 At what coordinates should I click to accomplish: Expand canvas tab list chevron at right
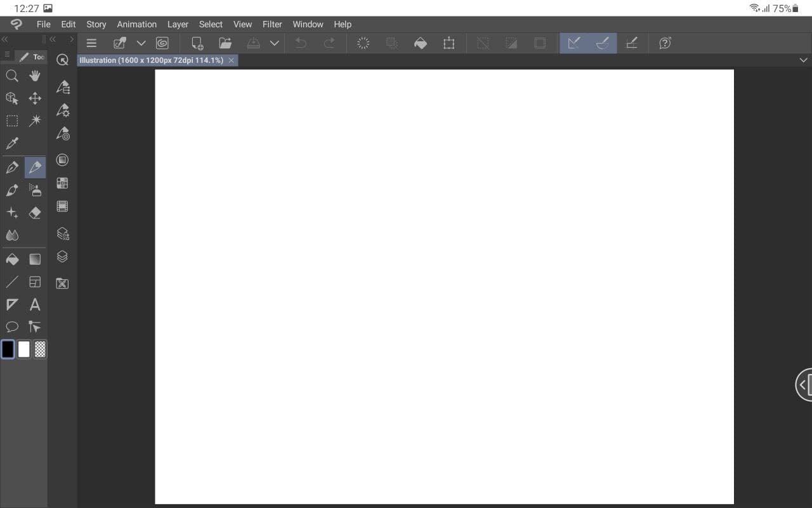click(804, 60)
